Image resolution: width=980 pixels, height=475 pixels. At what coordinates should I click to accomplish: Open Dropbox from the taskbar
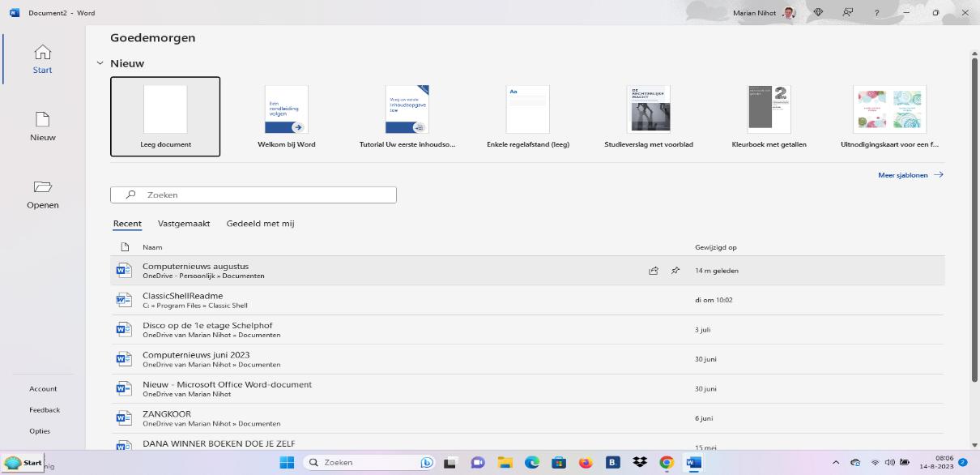640,463
